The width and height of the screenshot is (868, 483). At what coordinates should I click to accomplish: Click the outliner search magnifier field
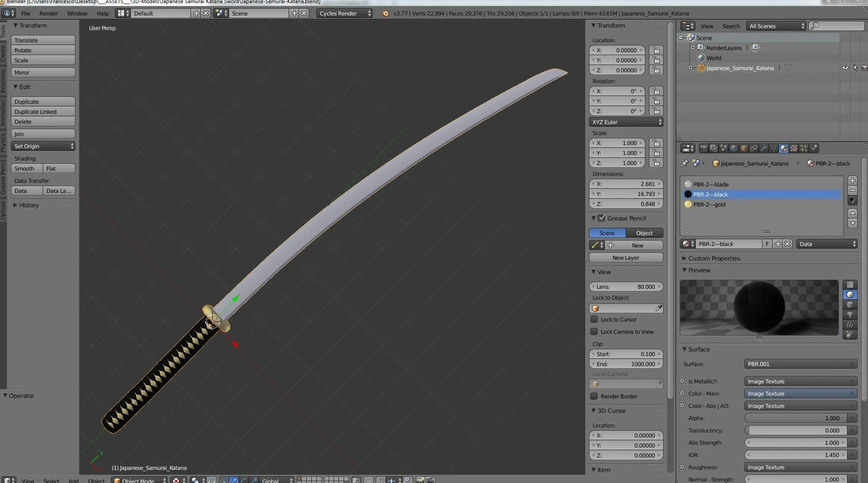(x=837, y=26)
